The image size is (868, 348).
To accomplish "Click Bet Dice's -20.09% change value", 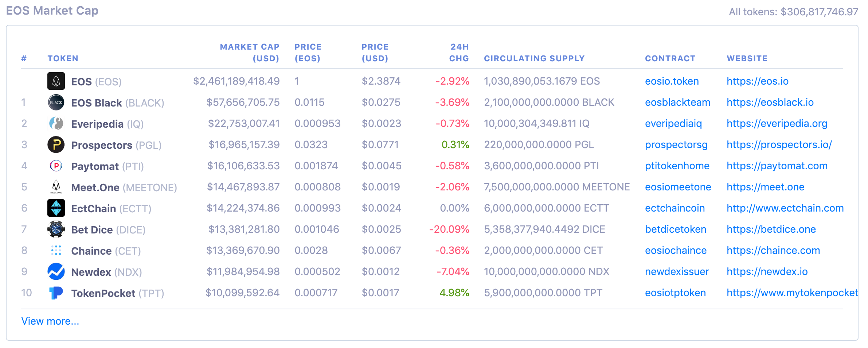I will [x=449, y=229].
